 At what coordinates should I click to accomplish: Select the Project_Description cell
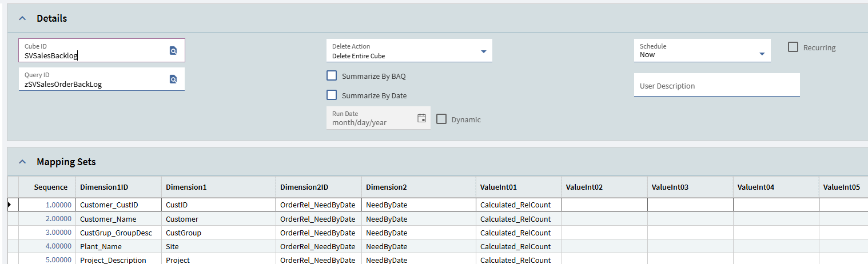coord(118,259)
